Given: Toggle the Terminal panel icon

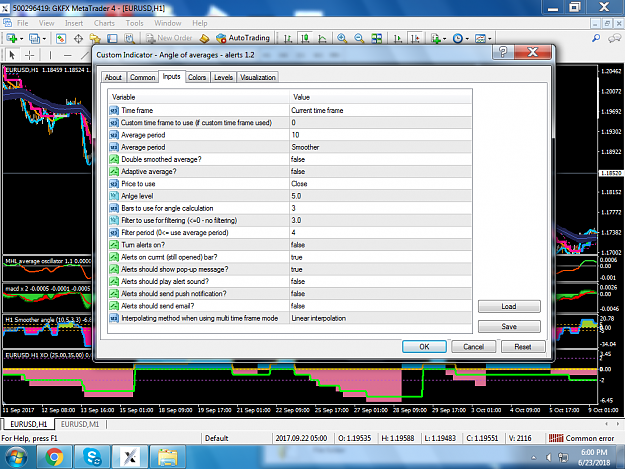Looking at the screenshot, I should click(112, 38).
